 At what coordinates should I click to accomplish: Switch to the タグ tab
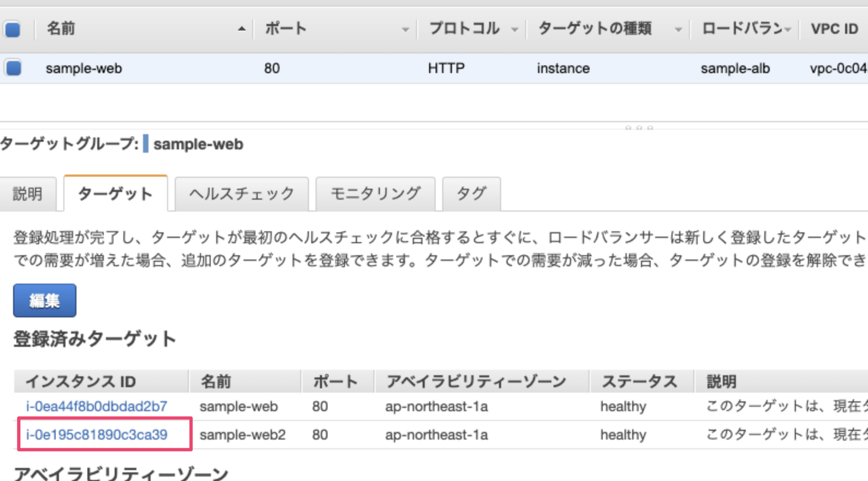click(x=471, y=194)
